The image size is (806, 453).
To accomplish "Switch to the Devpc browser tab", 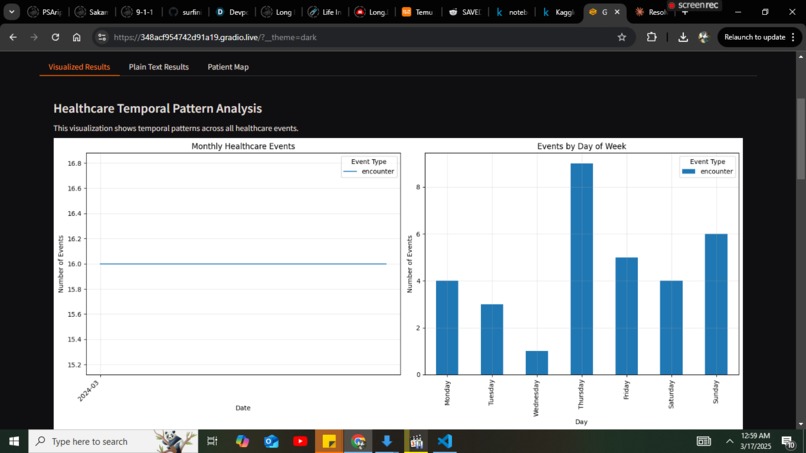I will coord(232,12).
